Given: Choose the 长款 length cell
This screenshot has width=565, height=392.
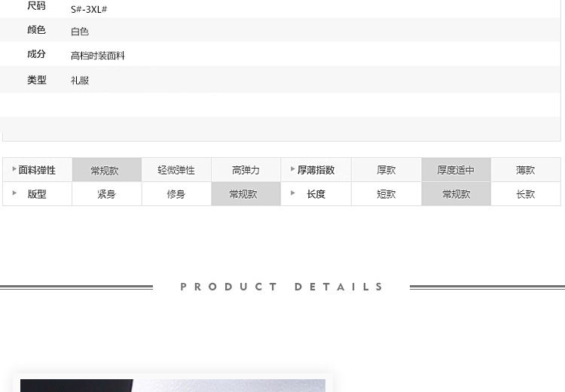Looking at the screenshot, I should tap(526, 194).
